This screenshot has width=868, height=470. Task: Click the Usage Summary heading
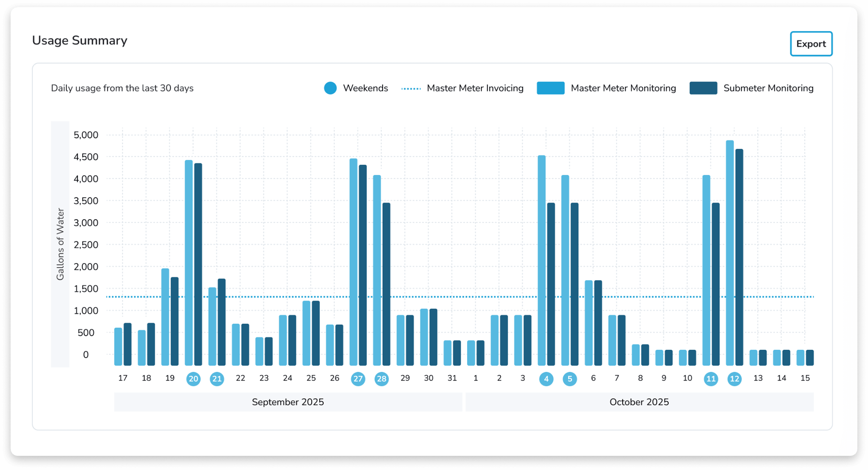79,40
